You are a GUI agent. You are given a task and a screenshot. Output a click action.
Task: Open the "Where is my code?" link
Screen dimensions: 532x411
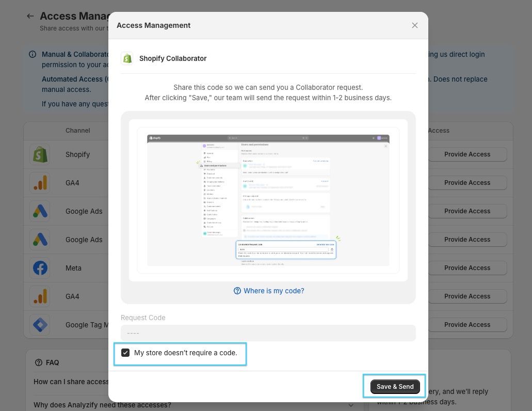pos(273,291)
